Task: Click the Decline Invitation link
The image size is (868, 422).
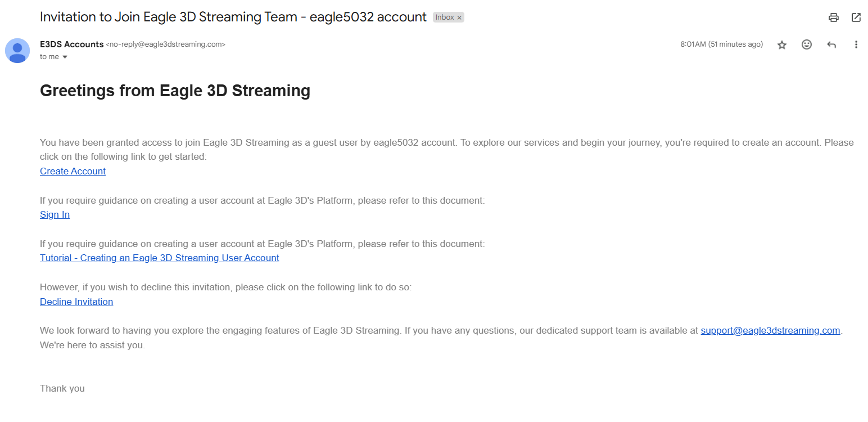Action: 76,302
